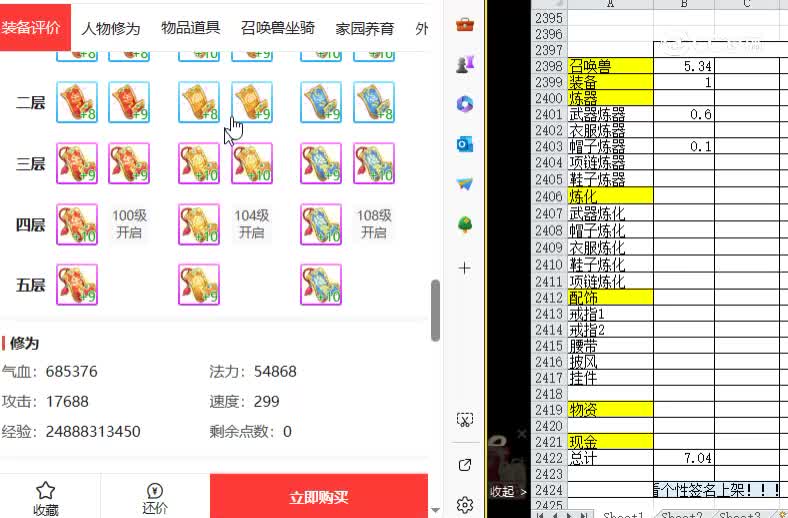This screenshot has width=788, height=518.
Task: Select the blue +10 item in 四层 row
Action: 321,224
